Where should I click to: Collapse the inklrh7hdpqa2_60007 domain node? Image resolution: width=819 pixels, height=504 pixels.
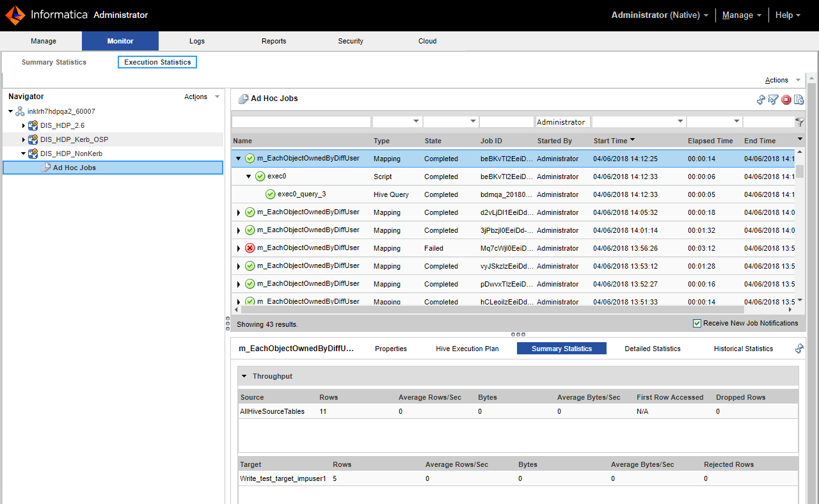click(11, 111)
